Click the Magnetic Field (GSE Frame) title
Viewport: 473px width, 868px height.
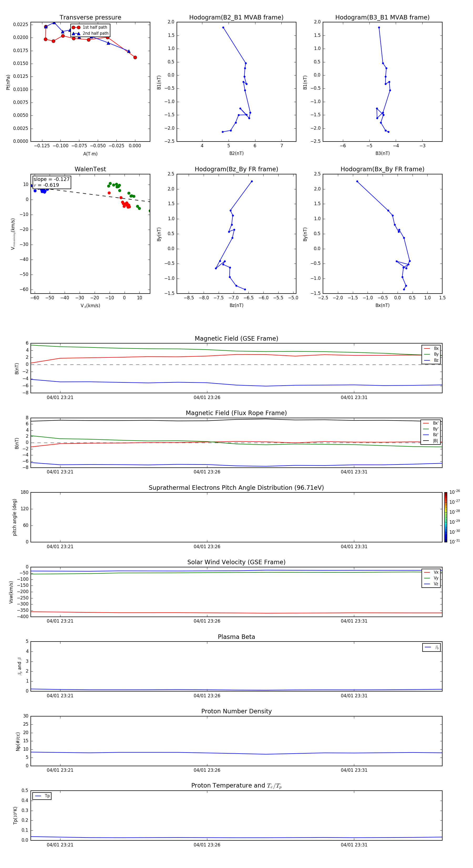pyautogui.click(x=236, y=339)
